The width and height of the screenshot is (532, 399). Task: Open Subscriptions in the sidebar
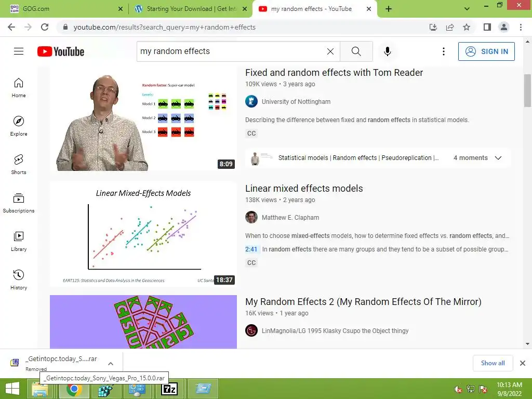pos(19,203)
